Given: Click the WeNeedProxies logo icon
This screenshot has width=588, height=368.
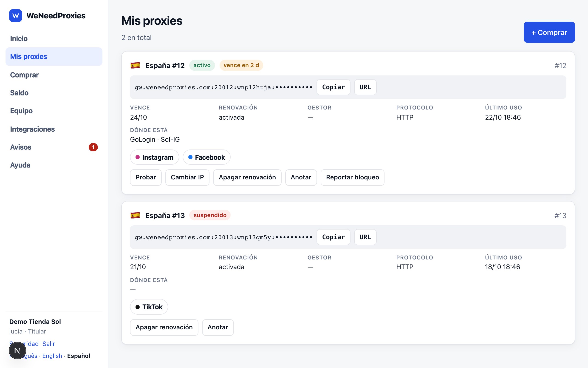Looking at the screenshot, I should [x=16, y=16].
